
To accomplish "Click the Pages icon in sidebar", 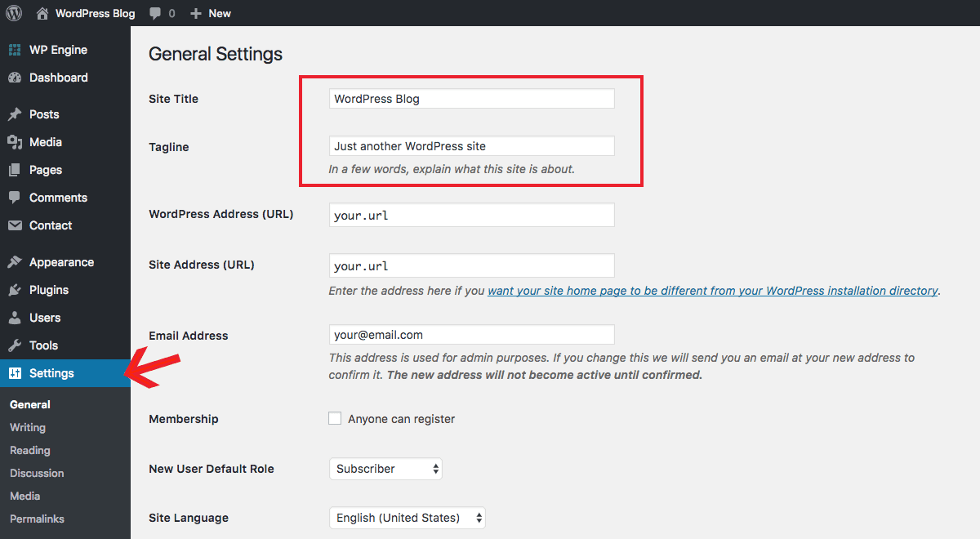I will click(15, 170).
